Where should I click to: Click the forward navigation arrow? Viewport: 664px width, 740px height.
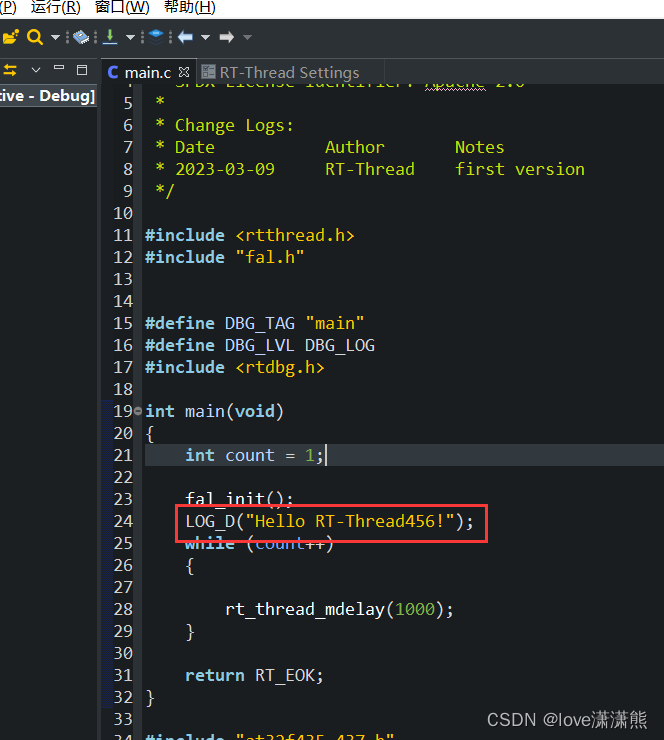[227, 37]
